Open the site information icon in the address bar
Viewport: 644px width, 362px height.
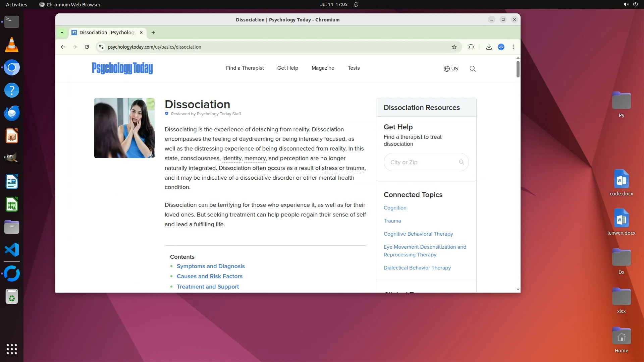click(x=101, y=47)
